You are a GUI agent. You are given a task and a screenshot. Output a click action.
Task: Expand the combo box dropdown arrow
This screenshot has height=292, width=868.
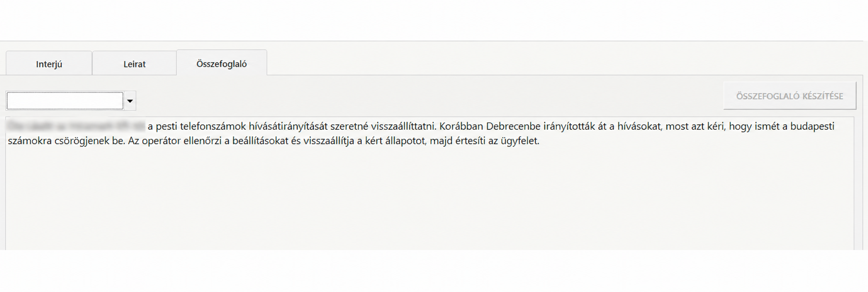click(130, 101)
